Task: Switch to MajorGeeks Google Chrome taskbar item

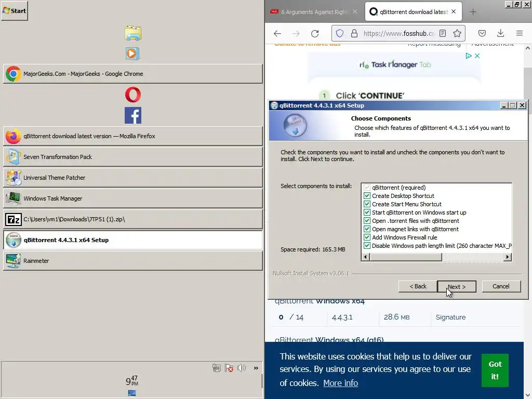Action: coord(132,74)
